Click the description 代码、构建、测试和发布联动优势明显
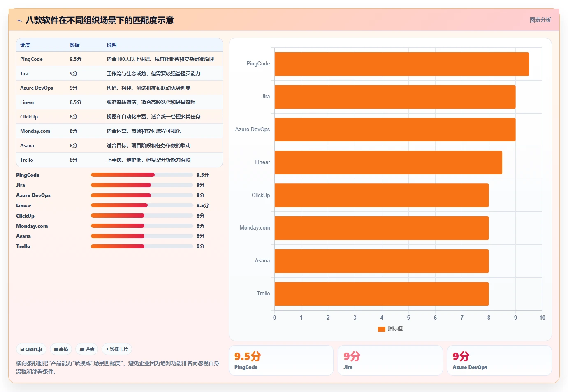This screenshot has width=568, height=392. [x=148, y=88]
